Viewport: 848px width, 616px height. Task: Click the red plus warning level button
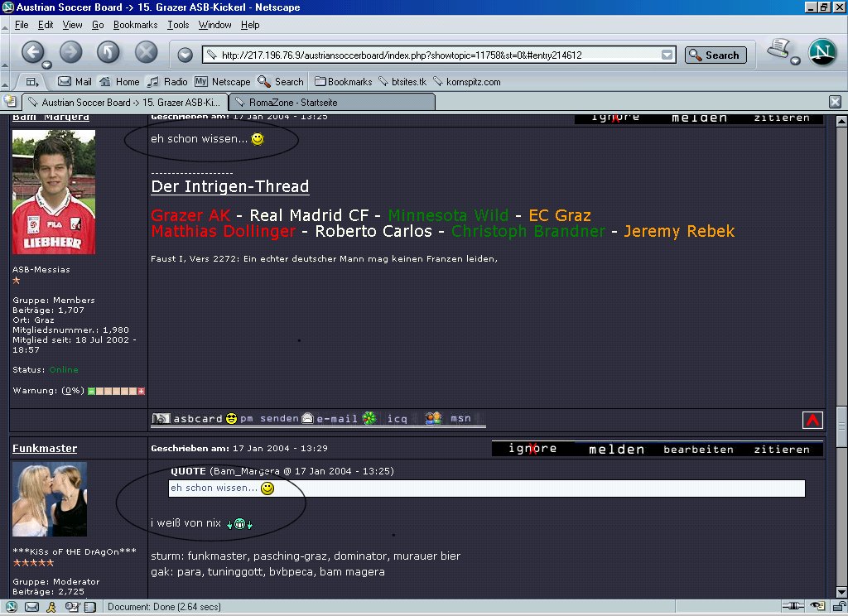(x=142, y=391)
